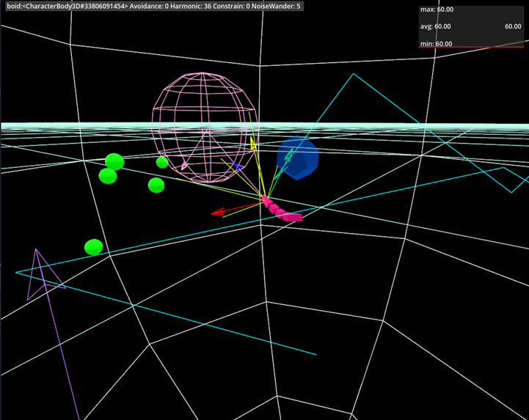Viewport: 529px width, 420px height.
Task: Click the red force arrow head
Action: (x=217, y=213)
